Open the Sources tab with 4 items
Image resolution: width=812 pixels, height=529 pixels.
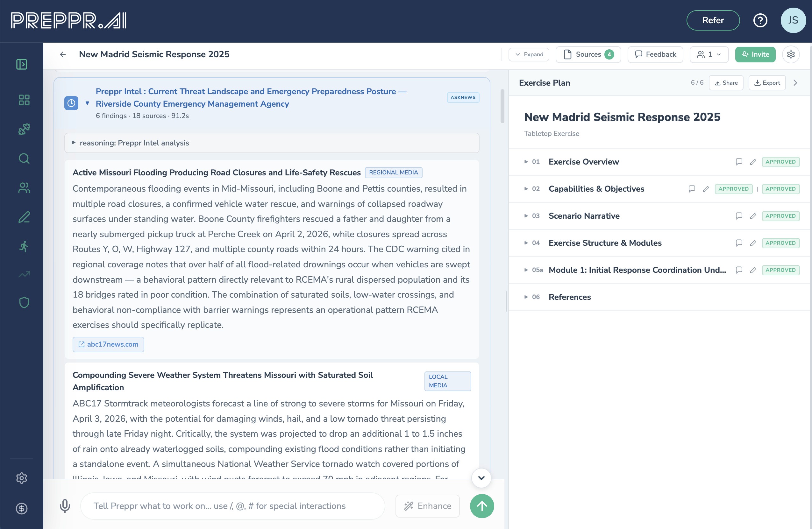point(588,54)
